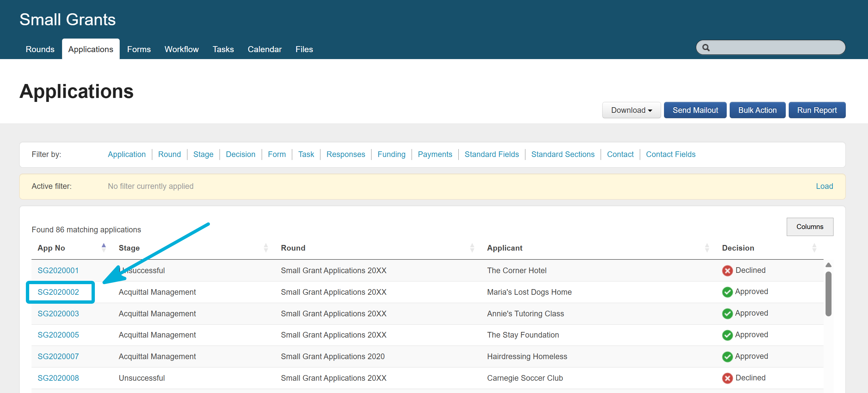
Task: Click the search magnifier icon
Action: click(x=705, y=47)
